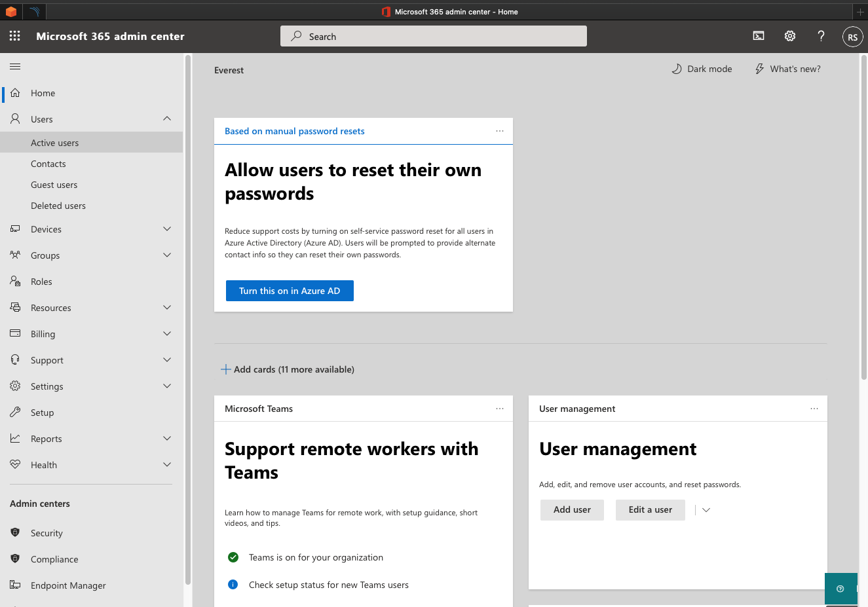Click the Reports chart icon
868x607 pixels.
tap(15, 438)
